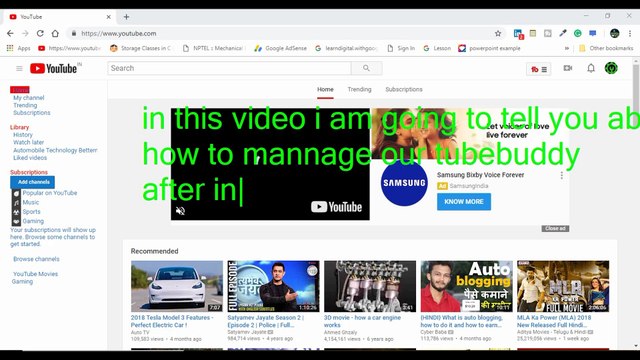640x360 pixels.
Task: Click the 2018 Tesla Model 3 title
Action: 171,321
